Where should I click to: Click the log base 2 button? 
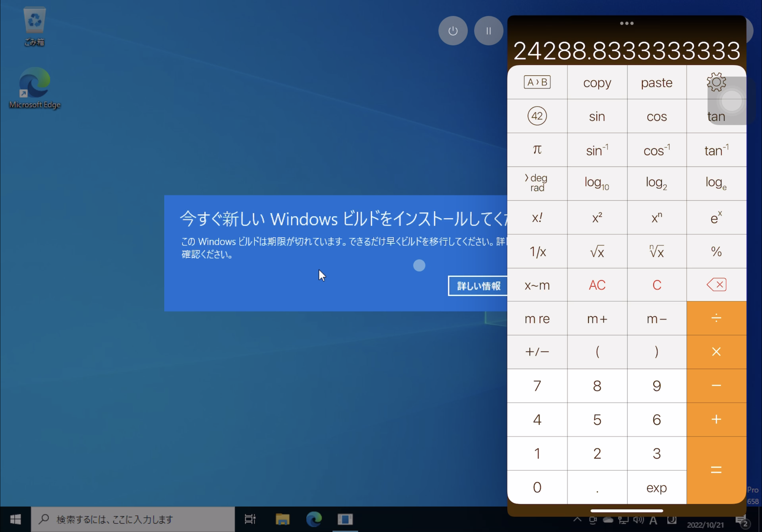pos(656,183)
